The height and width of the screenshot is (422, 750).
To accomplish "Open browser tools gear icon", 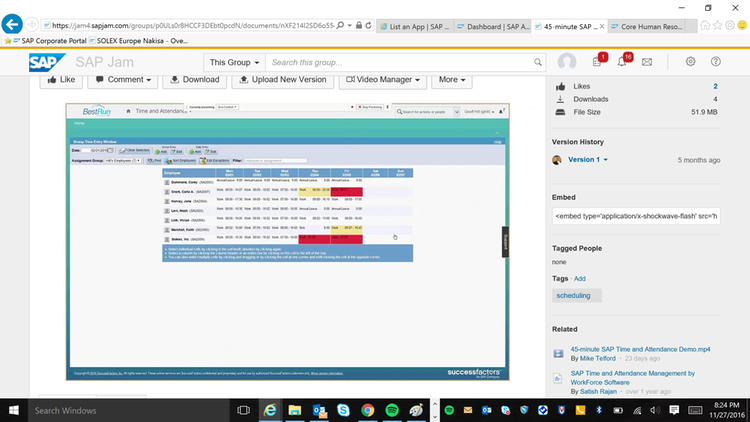I will pyautogui.click(x=730, y=25).
